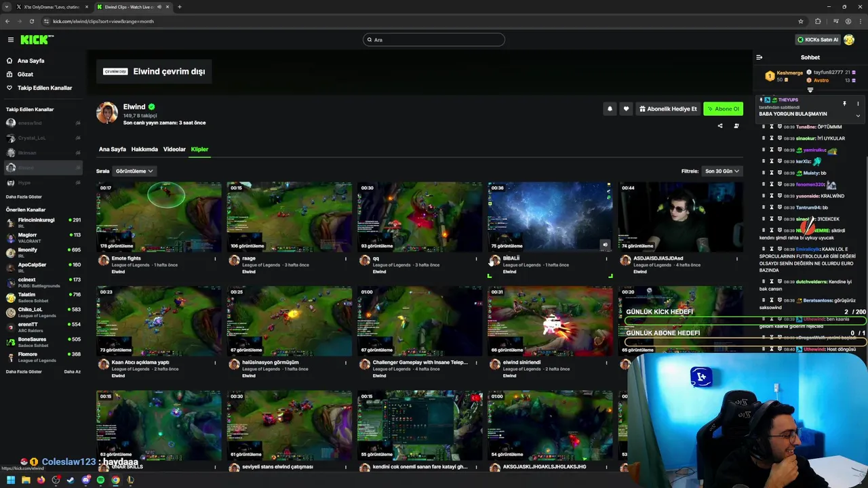Open Firincininkuregi recommended channel
Viewport: 868px width, 488px height.
(42, 223)
